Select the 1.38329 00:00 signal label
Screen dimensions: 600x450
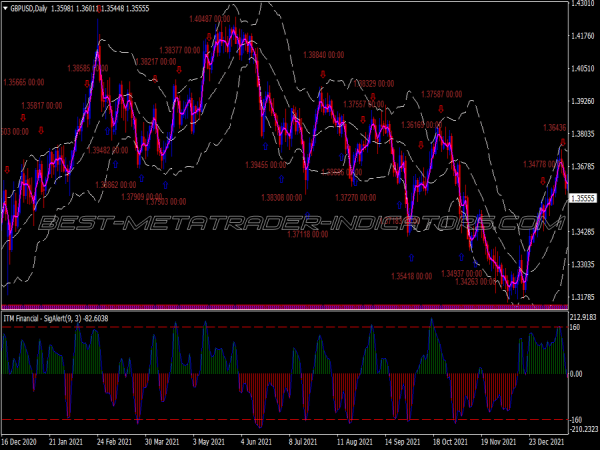tap(373, 83)
